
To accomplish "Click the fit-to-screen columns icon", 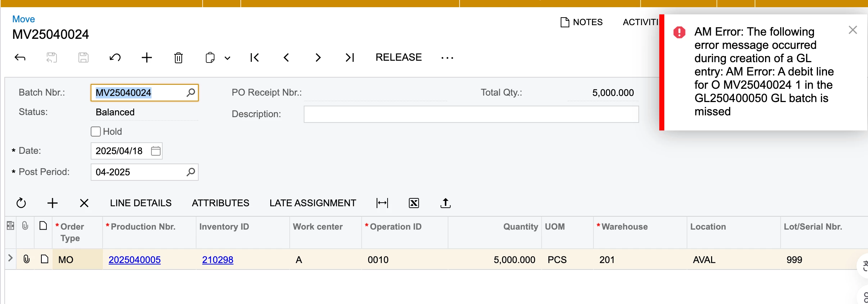I will (x=382, y=203).
